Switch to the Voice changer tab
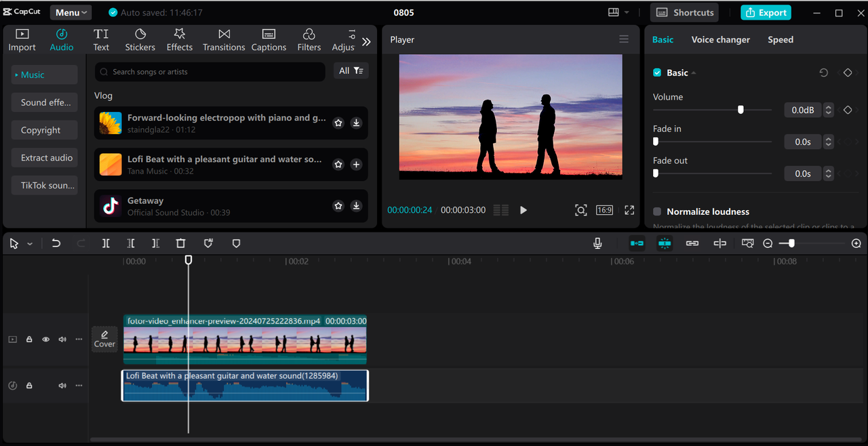This screenshot has height=446, width=868. pos(720,39)
